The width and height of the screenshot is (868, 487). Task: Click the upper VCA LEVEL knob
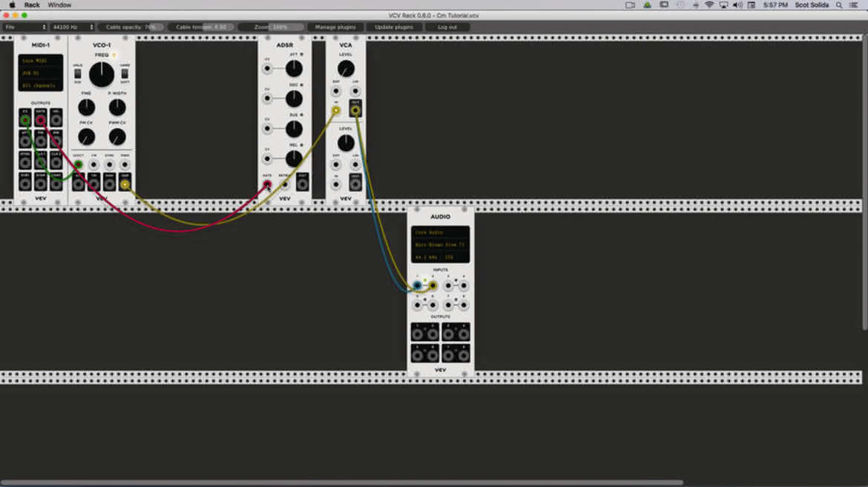pyautogui.click(x=346, y=69)
